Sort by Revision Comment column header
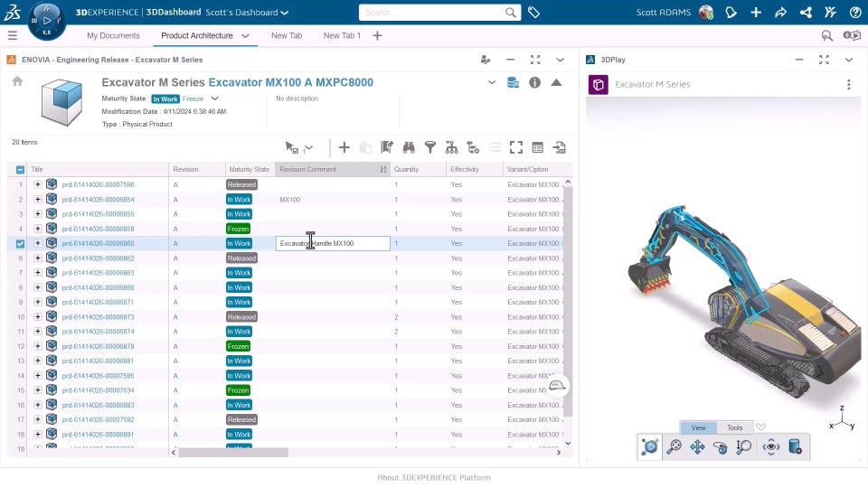The height and width of the screenshot is (488, 868). (332, 169)
